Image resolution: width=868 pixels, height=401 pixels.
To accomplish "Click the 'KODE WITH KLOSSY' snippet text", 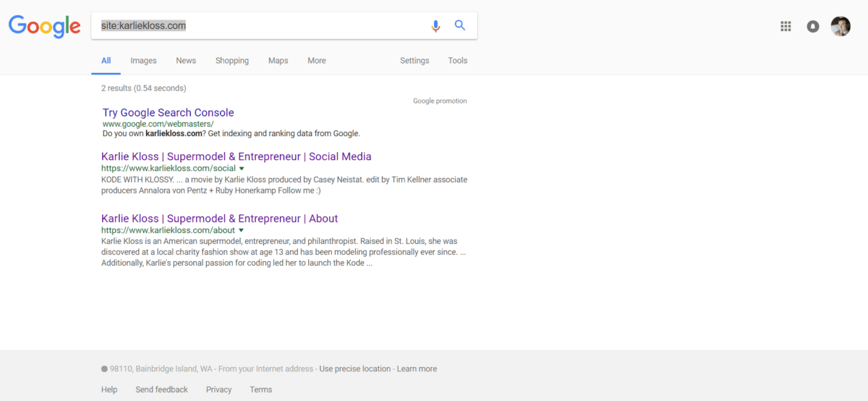I will pos(284,185).
